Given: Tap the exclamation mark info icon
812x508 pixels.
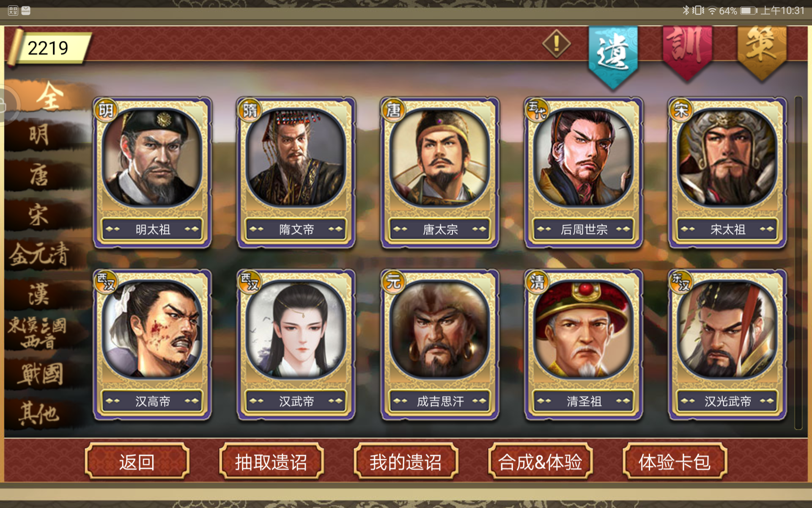Looking at the screenshot, I should click(557, 44).
